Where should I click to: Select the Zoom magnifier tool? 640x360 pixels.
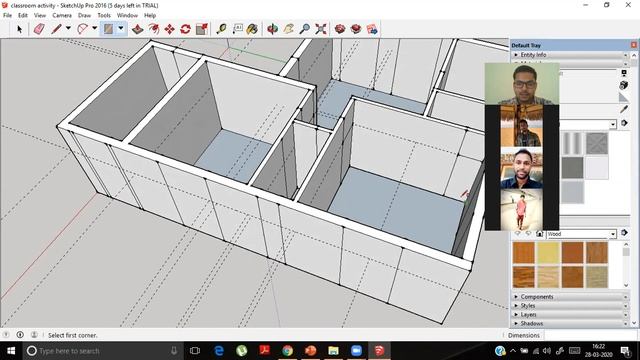304,29
